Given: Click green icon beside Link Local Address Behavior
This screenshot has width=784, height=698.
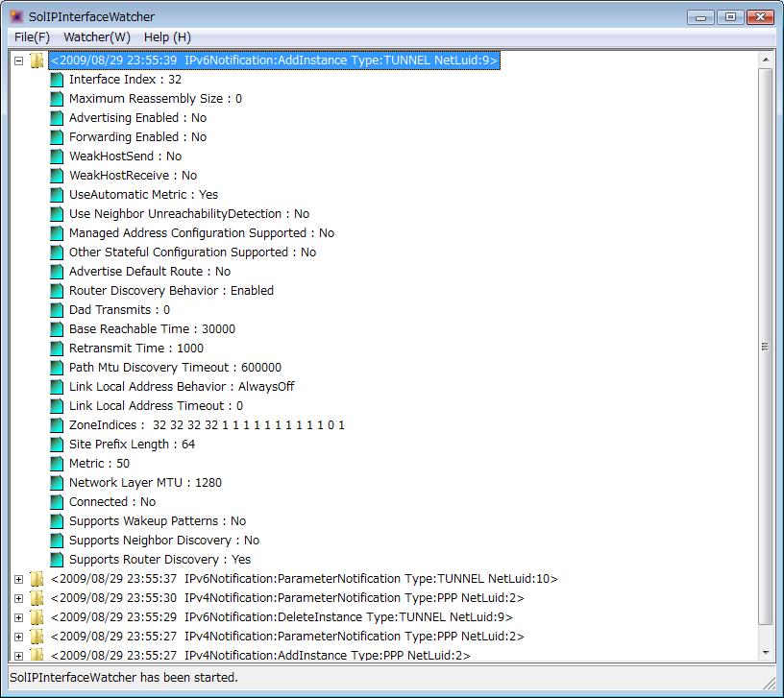Looking at the screenshot, I should [x=57, y=387].
